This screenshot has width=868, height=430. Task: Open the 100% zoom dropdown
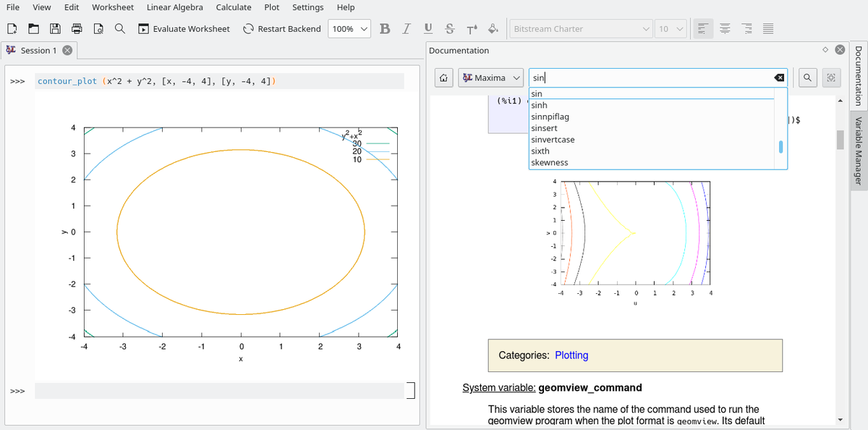[350, 29]
